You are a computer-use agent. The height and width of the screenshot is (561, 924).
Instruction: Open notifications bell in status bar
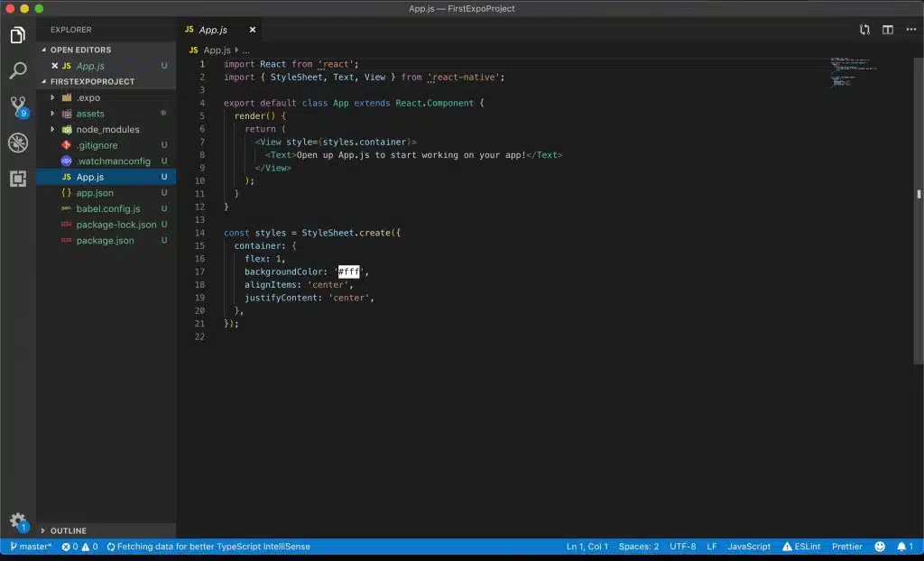point(901,547)
